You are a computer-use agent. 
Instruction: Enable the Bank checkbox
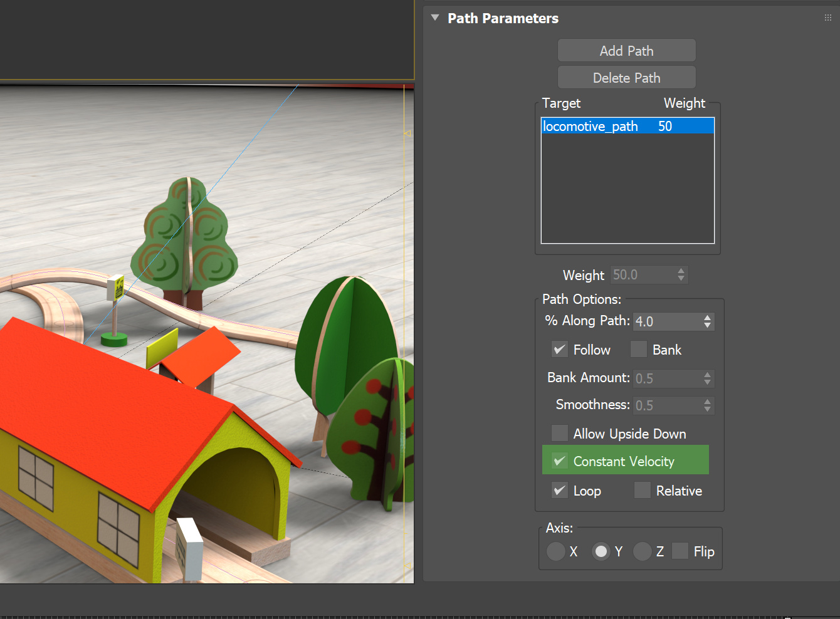pos(639,349)
